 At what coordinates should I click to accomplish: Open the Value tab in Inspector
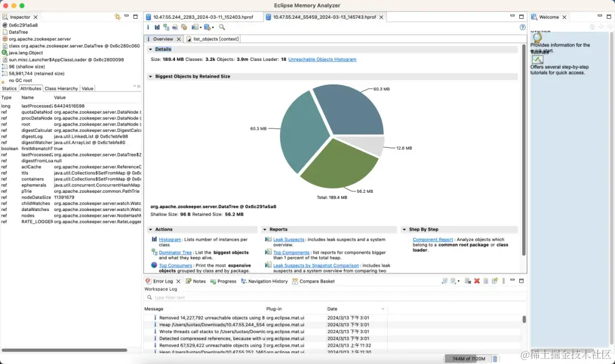click(88, 89)
